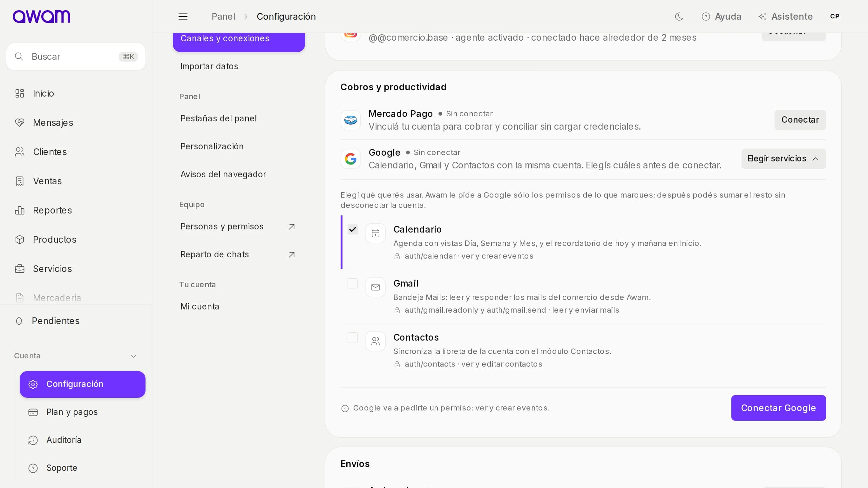Toggle the hamburger sidebar menu icon
The height and width of the screenshot is (488, 868).
pos(183,16)
